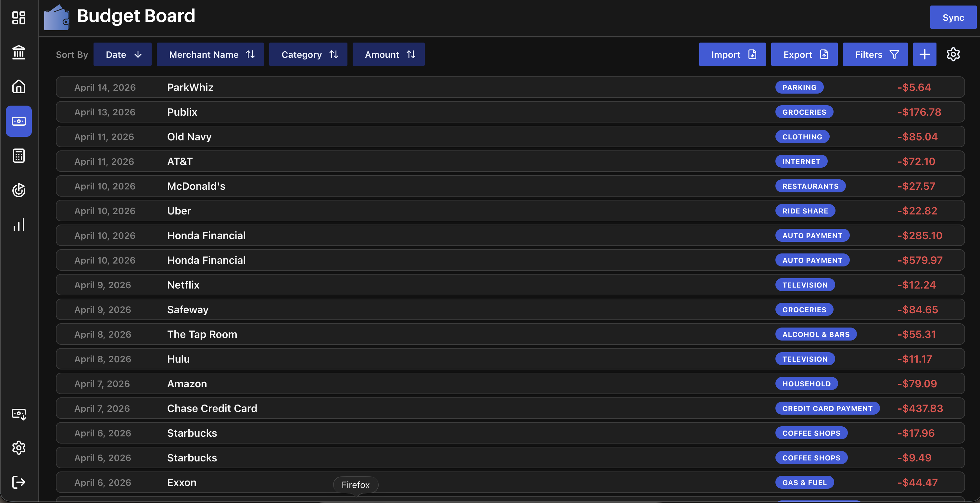Sort transactions by Merchant Name
The image size is (980, 503).
(x=210, y=55)
